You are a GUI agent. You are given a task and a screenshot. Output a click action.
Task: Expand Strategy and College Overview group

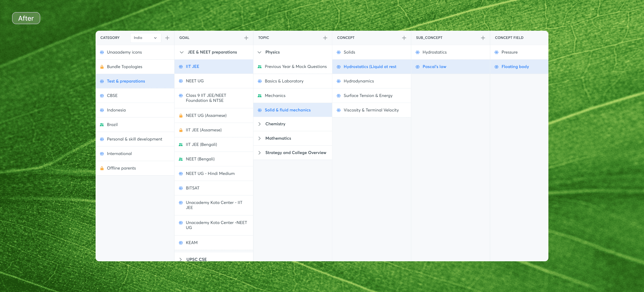coord(259,153)
